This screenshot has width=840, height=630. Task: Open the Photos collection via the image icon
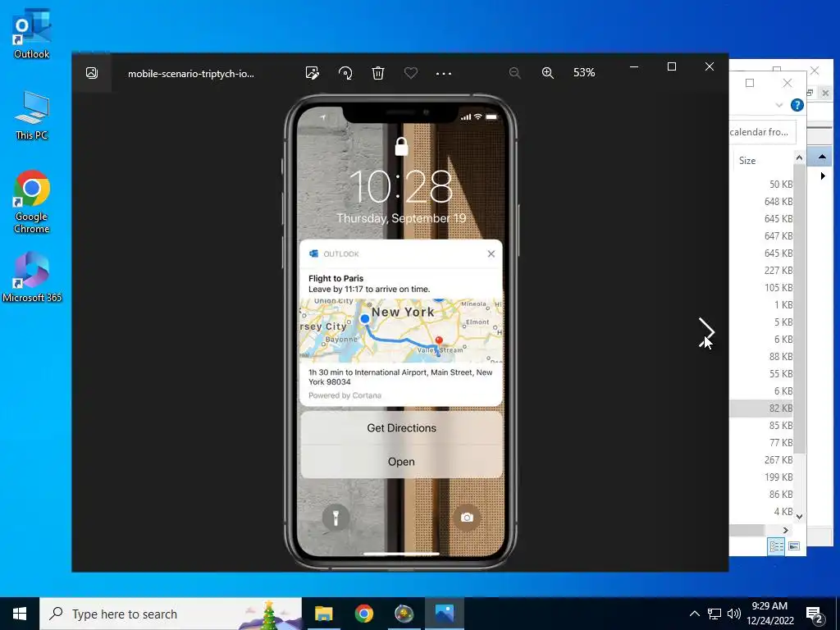tap(92, 73)
